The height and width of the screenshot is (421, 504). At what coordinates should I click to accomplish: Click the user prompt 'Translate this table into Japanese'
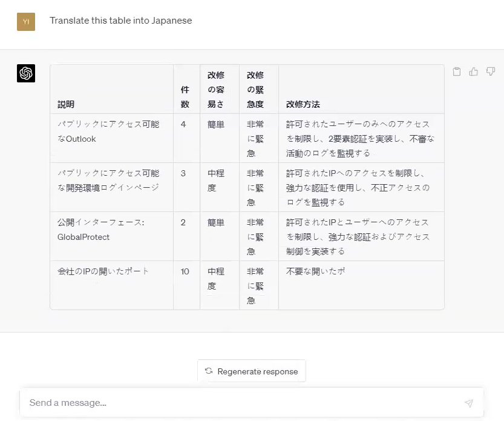121,21
